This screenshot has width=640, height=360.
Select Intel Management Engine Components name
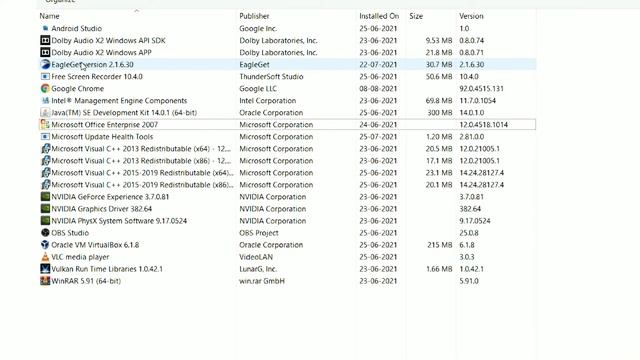119,100
